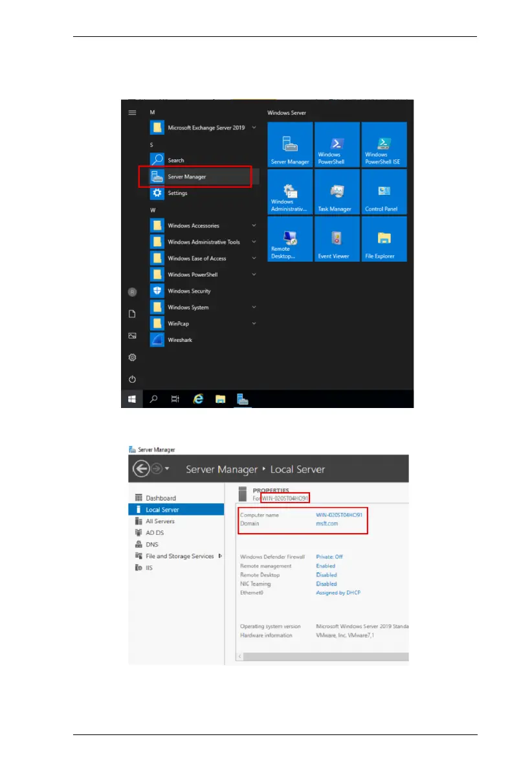Launch the Windows PowerShell tile

pos(337,145)
